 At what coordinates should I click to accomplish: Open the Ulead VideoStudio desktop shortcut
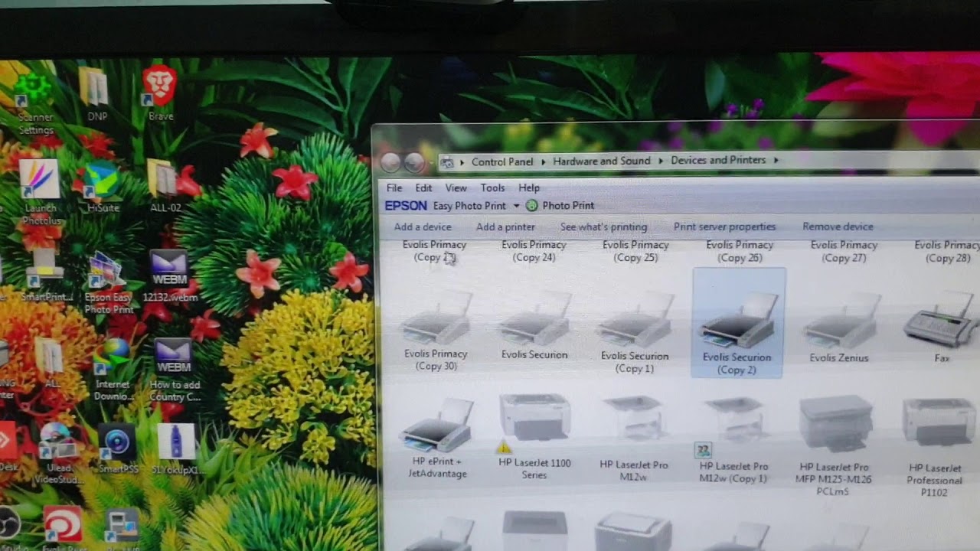click(x=58, y=454)
